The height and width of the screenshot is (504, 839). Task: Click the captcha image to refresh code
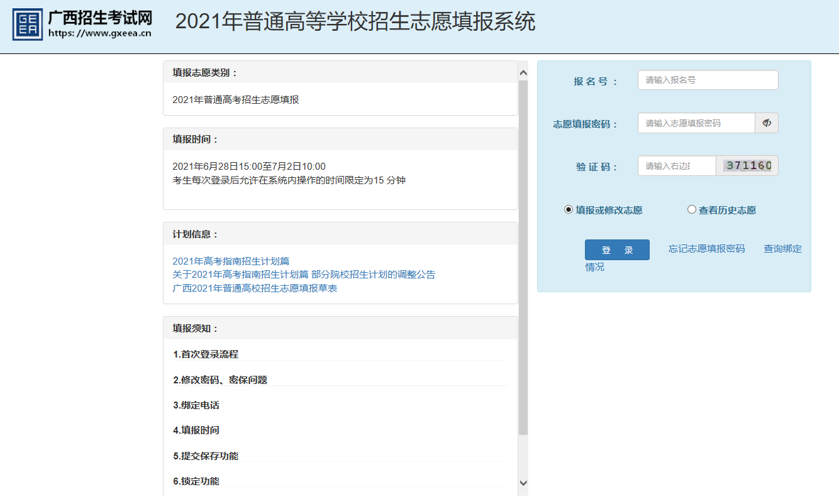747,165
